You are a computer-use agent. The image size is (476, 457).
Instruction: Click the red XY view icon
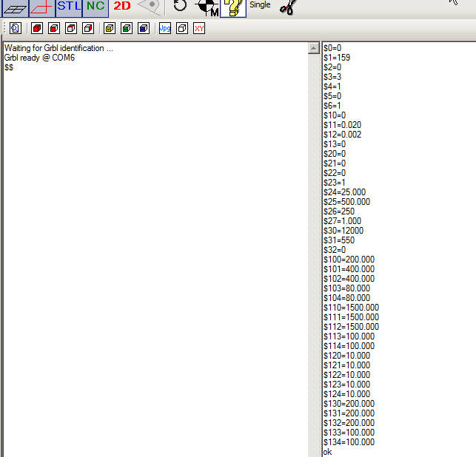click(x=199, y=29)
